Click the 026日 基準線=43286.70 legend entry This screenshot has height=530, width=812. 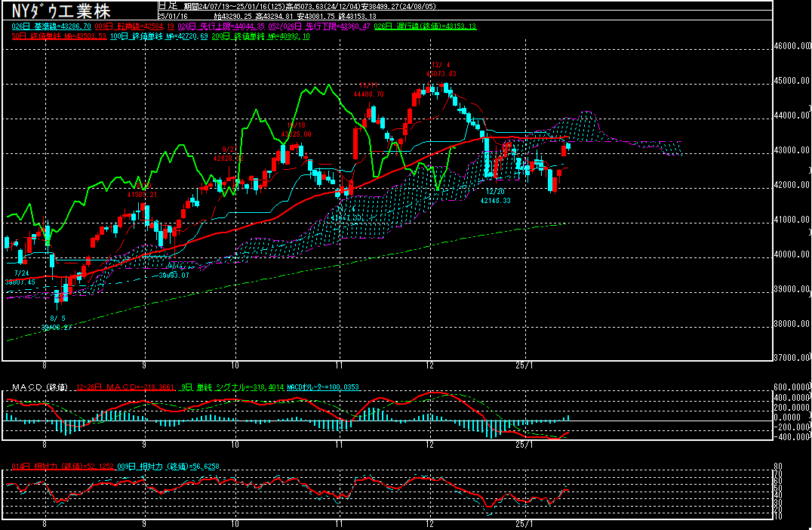tap(51, 26)
